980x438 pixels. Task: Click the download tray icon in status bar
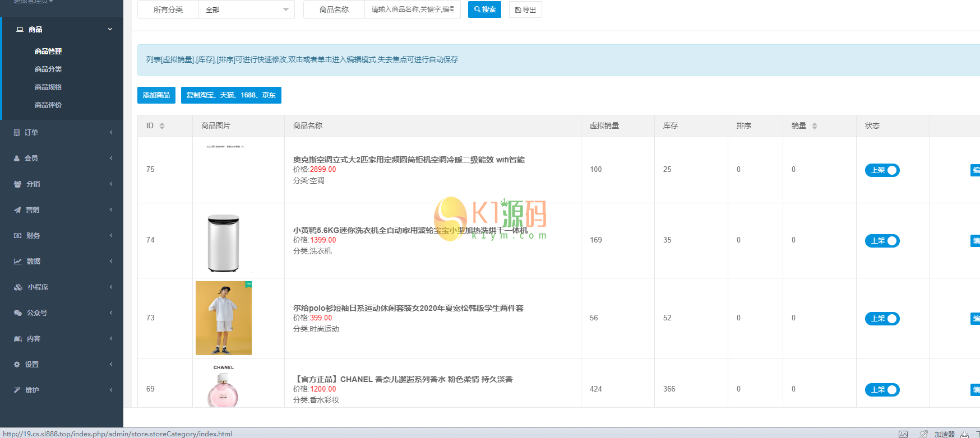[x=965, y=434]
